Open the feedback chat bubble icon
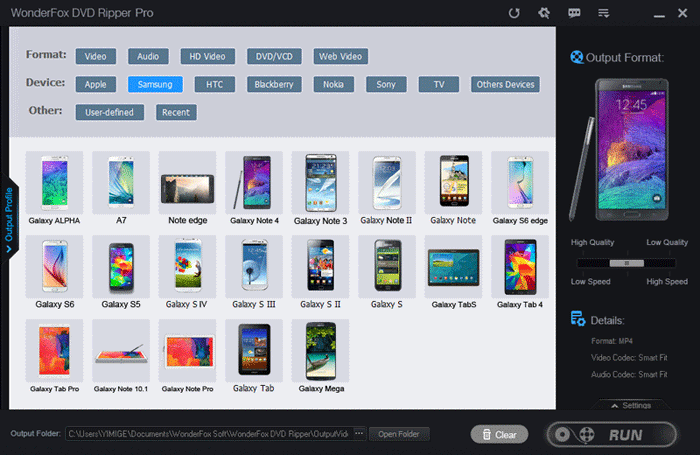 pos(574,13)
